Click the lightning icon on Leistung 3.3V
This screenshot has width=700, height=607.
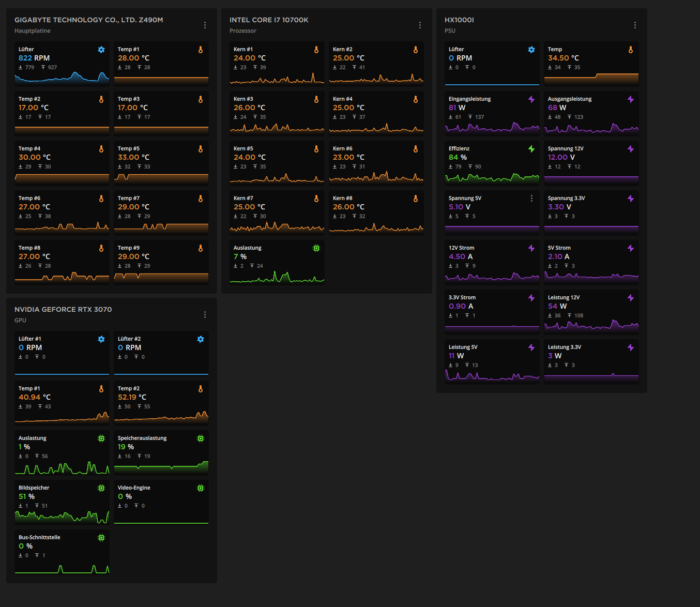[631, 347]
